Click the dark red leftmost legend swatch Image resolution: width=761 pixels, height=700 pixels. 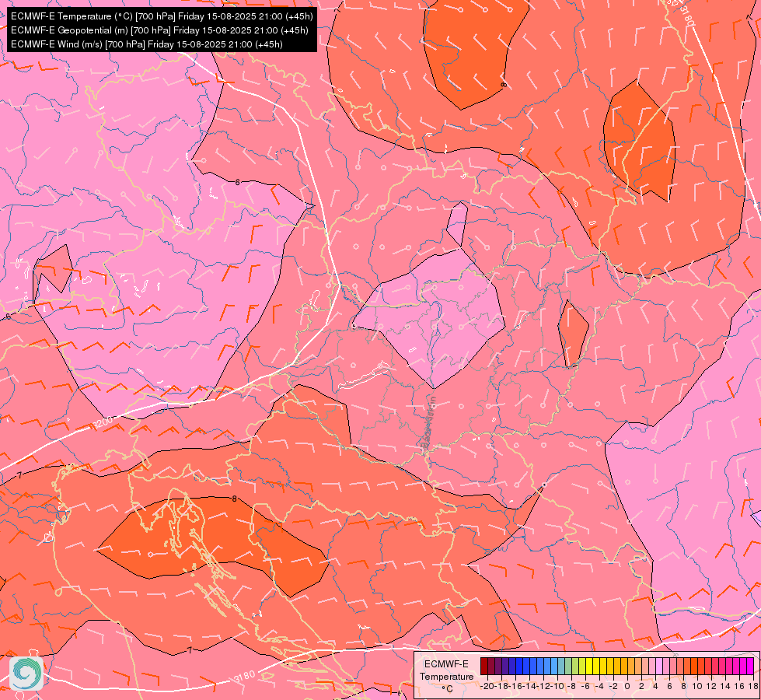[484, 666]
